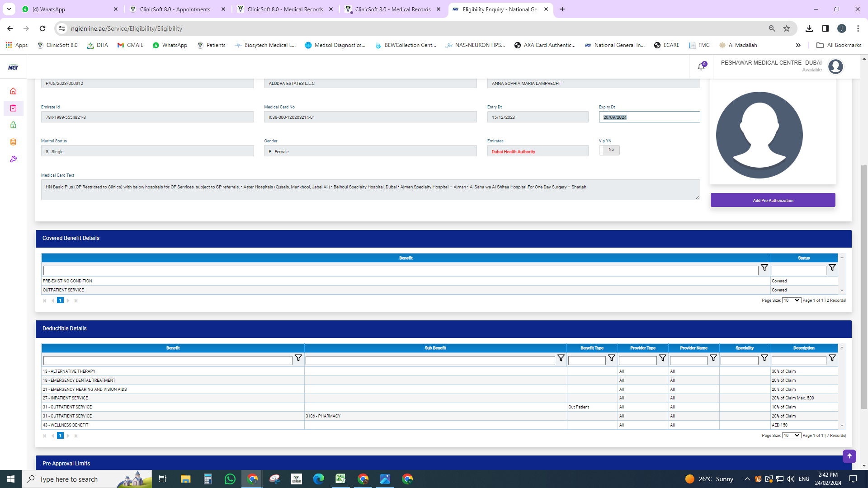This screenshot has width=868, height=488.
Task: Click filter icon for Covered Benefit Status column
Action: pyautogui.click(x=832, y=267)
